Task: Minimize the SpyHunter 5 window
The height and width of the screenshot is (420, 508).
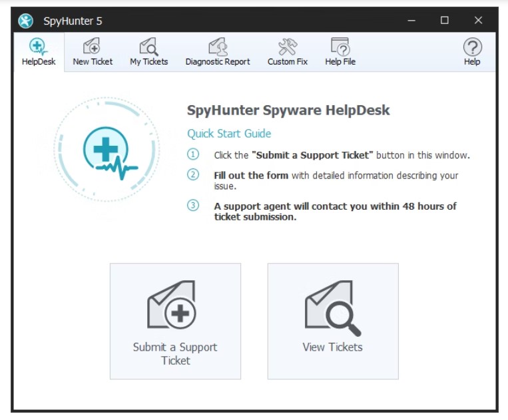Action: click(411, 21)
